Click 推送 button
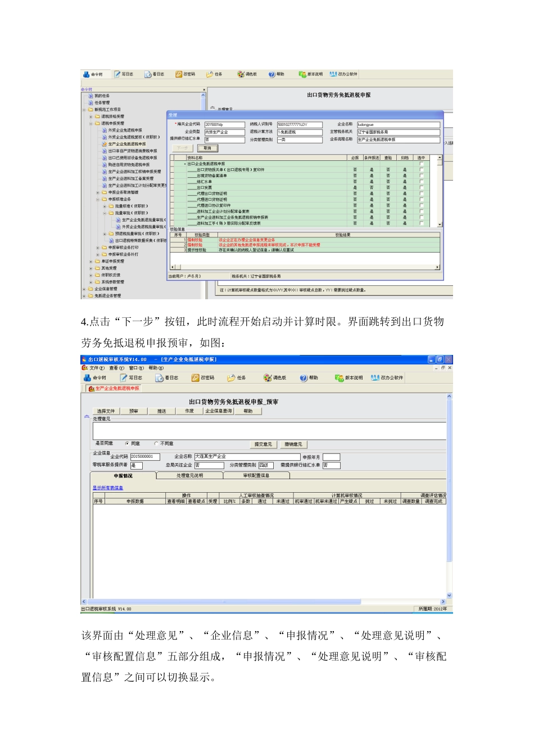Viewport: 534px width, 756px height. (162, 411)
